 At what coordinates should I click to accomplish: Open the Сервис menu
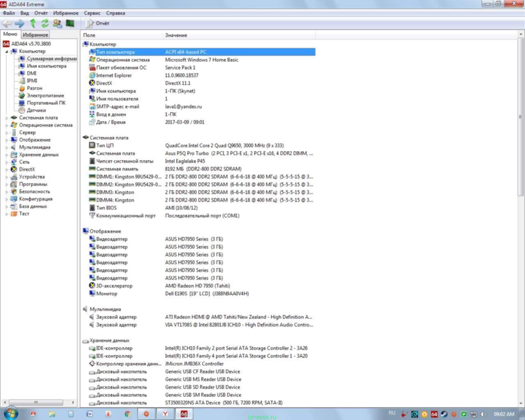coord(92,13)
